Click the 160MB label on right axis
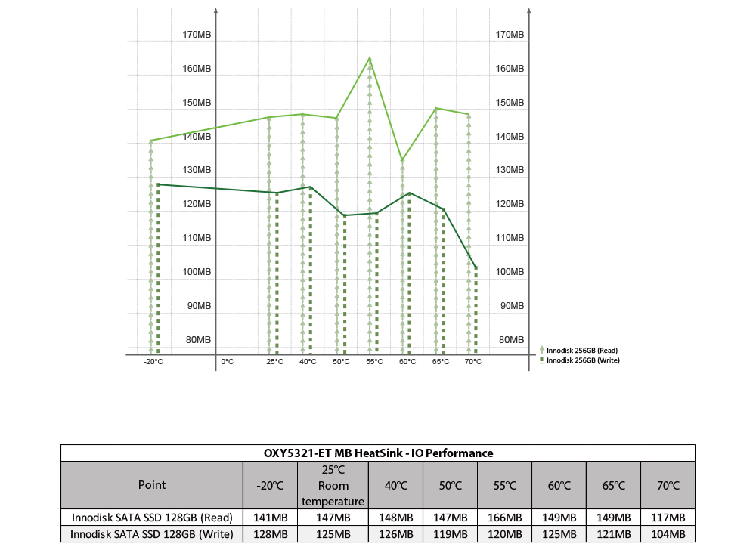 pyautogui.click(x=510, y=69)
